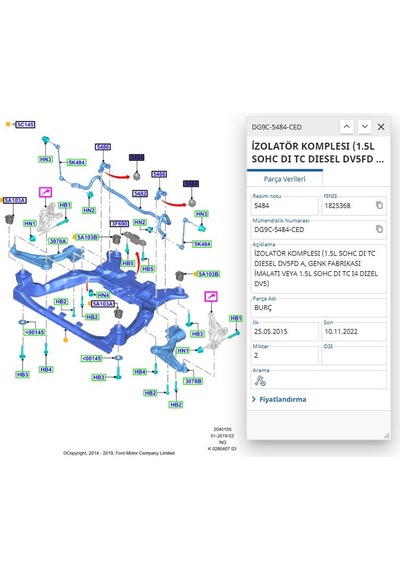Screen dimensions: 400x570
Task: Click the orange marker beside 5C145
Action: point(8,124)
